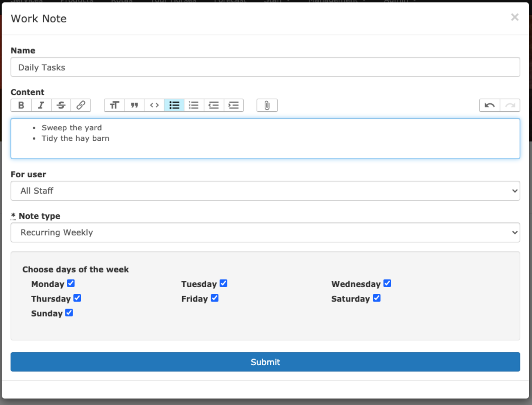
Task: Uncheck the Saturday checkbox
Action: tap(377, 298)
